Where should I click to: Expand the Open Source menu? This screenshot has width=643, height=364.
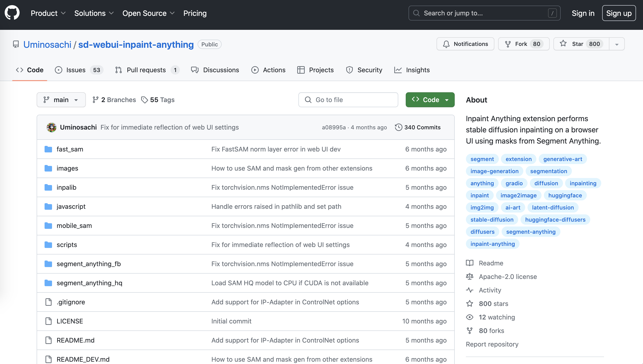pos(148,13)
